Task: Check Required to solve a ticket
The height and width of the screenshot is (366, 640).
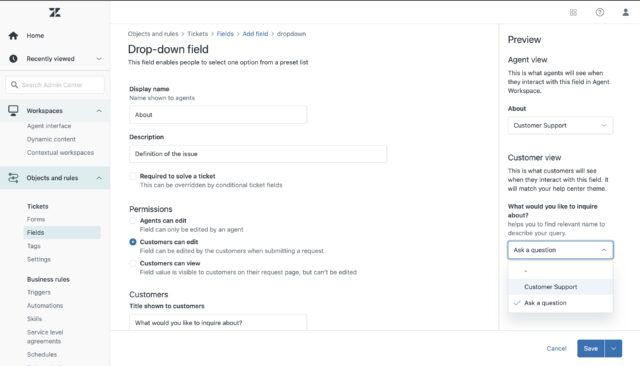Action: (x=133, y=176)
